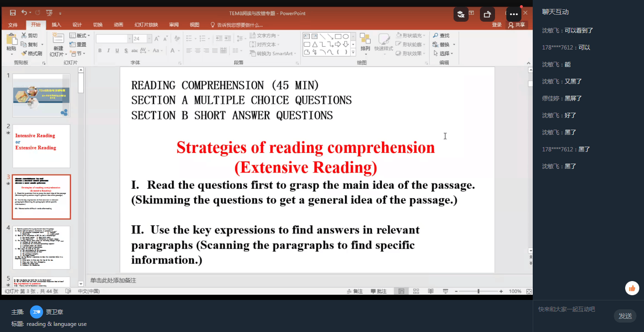Expand shapes gallery more button

[x=353, y=53]
